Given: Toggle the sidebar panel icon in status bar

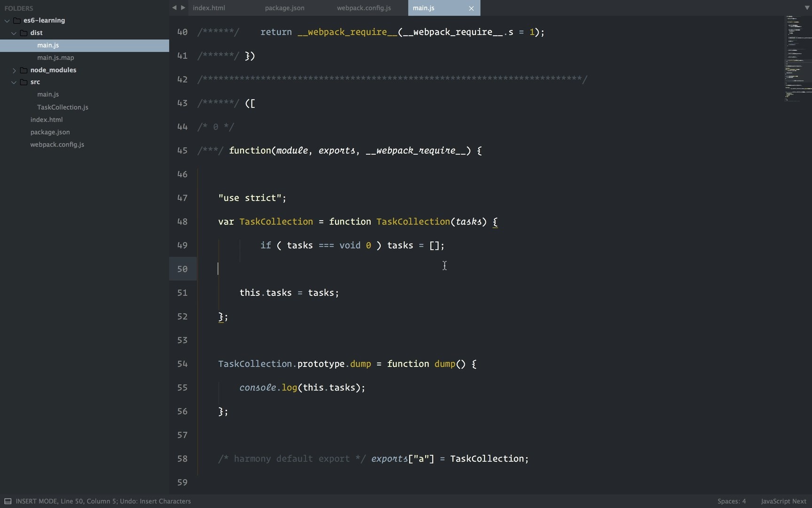Looking at the screenshot, I should (x=8, y=501).
